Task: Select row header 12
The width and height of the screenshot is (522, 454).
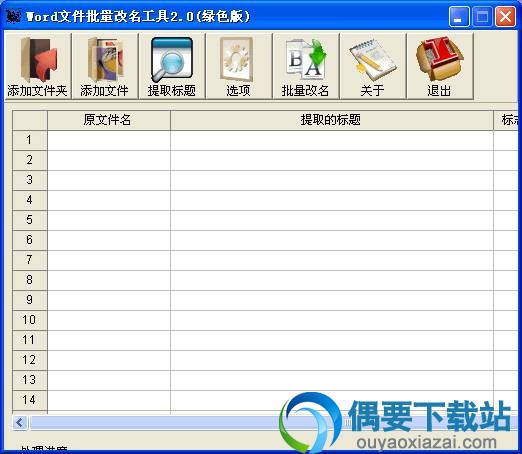Action: 30,360
